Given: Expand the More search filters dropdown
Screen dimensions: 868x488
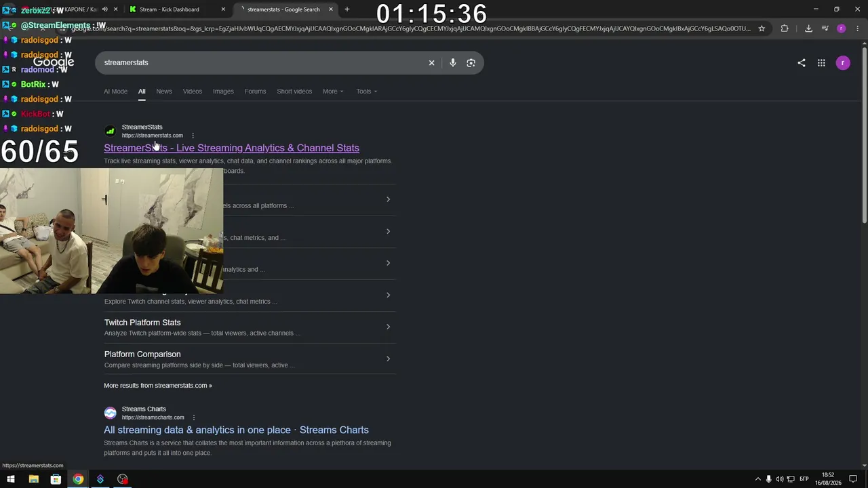Looking at the screenshot, I should [333, 91].
